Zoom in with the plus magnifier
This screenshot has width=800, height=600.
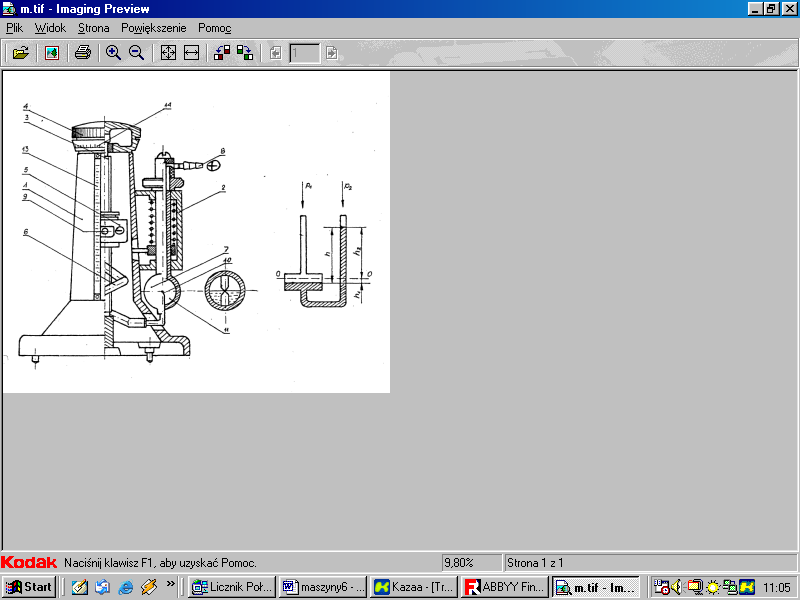coord(114,53)
